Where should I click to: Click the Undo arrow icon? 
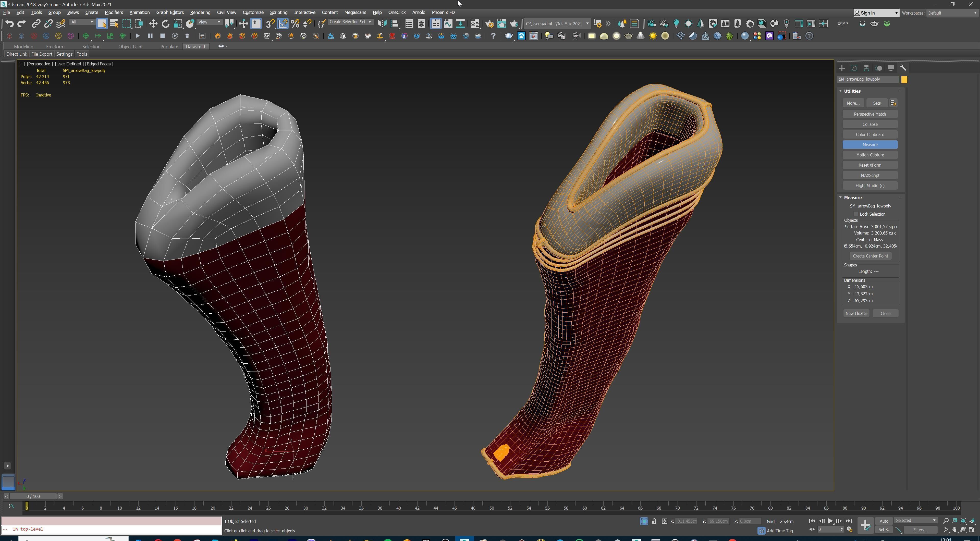[x=9, y=23]
